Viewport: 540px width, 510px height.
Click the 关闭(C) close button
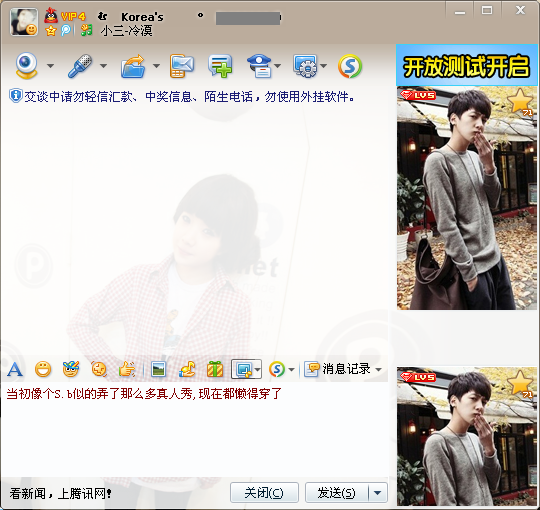(x=264, y=493)
